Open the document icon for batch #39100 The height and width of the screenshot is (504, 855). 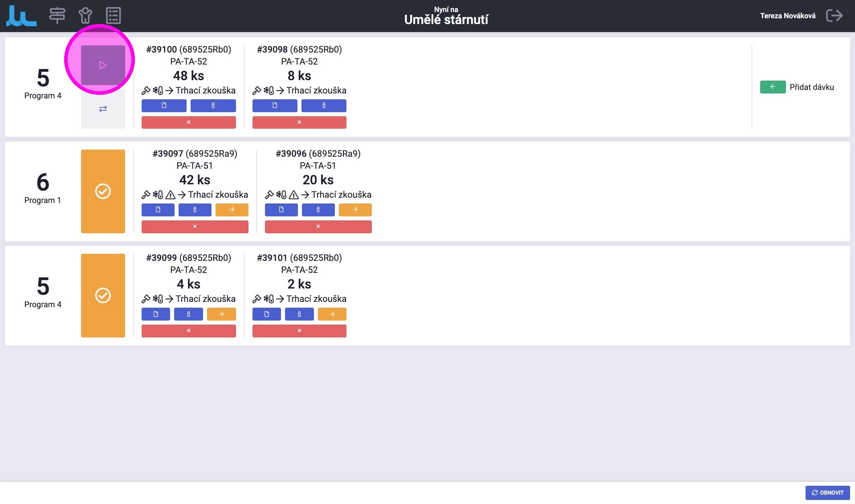point(164,106)
